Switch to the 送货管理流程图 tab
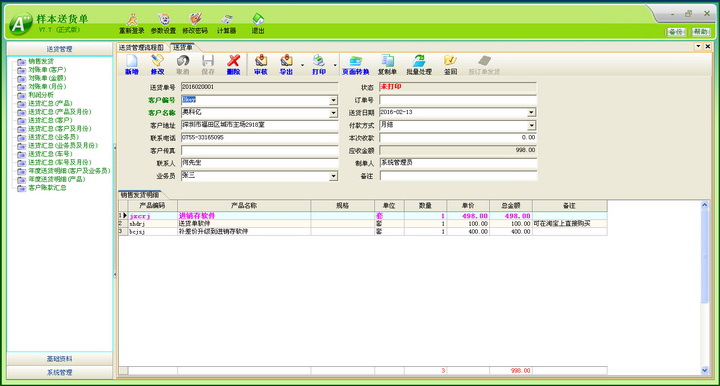The image size is (720, 386). (x=141, y=48)
